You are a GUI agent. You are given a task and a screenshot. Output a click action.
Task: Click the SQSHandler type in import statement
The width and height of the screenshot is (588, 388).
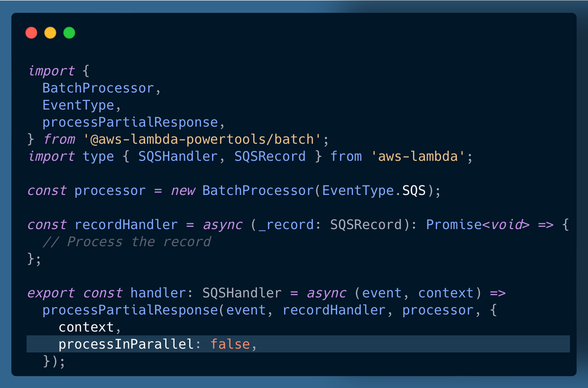point(178,157)
